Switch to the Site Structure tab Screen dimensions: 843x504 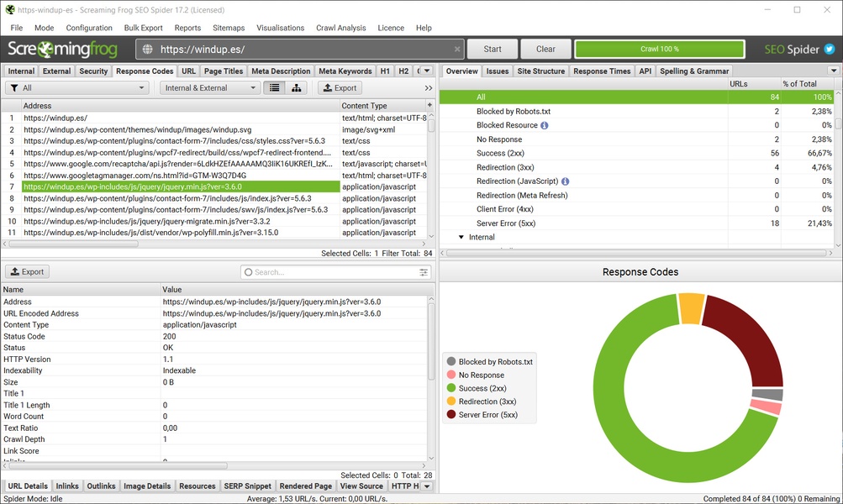(x=541, y=71)
